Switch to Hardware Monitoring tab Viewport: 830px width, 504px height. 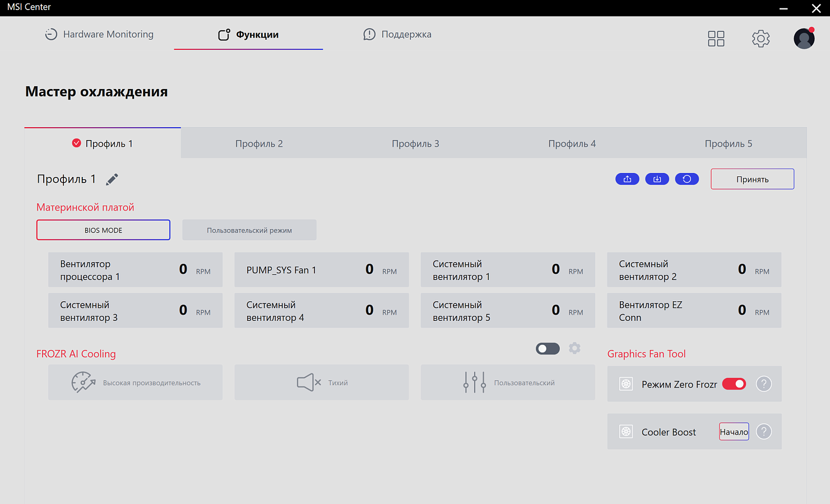pos(99,34)
